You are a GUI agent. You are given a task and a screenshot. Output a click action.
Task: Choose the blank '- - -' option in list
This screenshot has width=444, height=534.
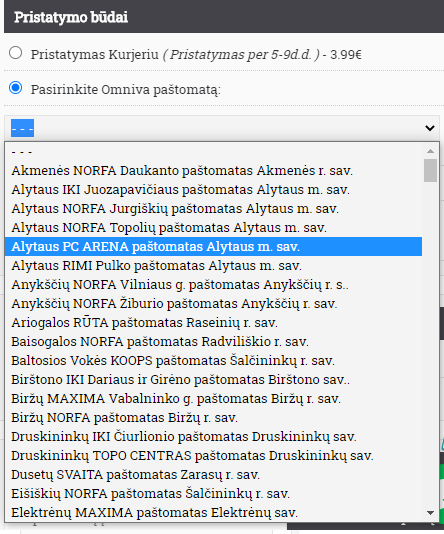pos(213,152)
